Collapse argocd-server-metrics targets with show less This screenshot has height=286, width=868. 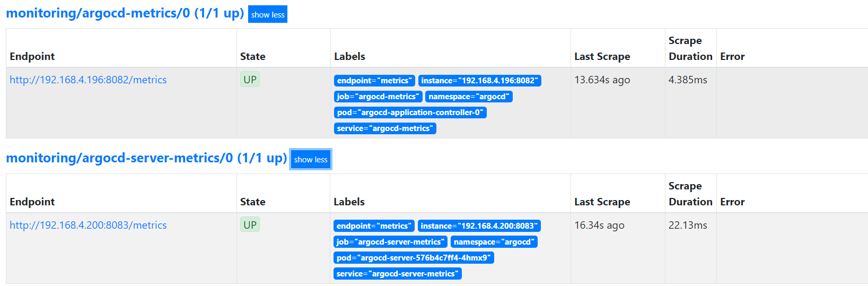pyautogui.click(x=311, y=160)
